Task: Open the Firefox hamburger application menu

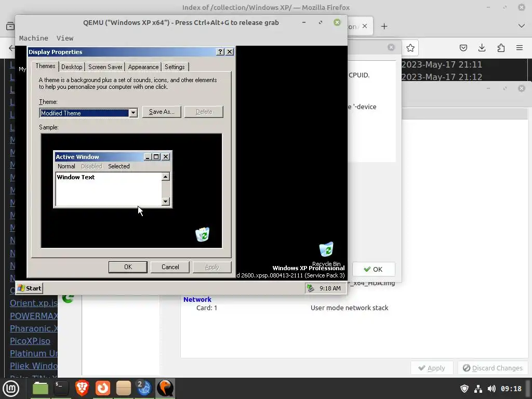Action: pyautogui.click(x=520, y=48)
